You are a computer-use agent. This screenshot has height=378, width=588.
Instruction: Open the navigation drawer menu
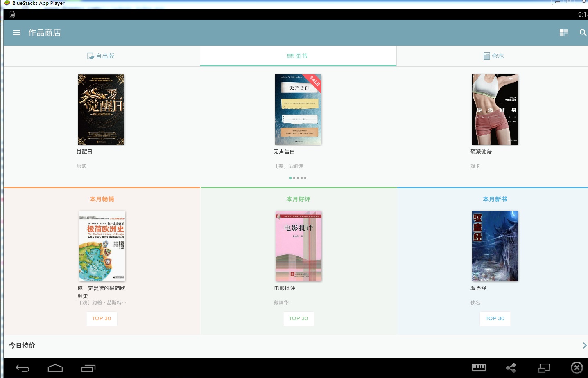16,33
